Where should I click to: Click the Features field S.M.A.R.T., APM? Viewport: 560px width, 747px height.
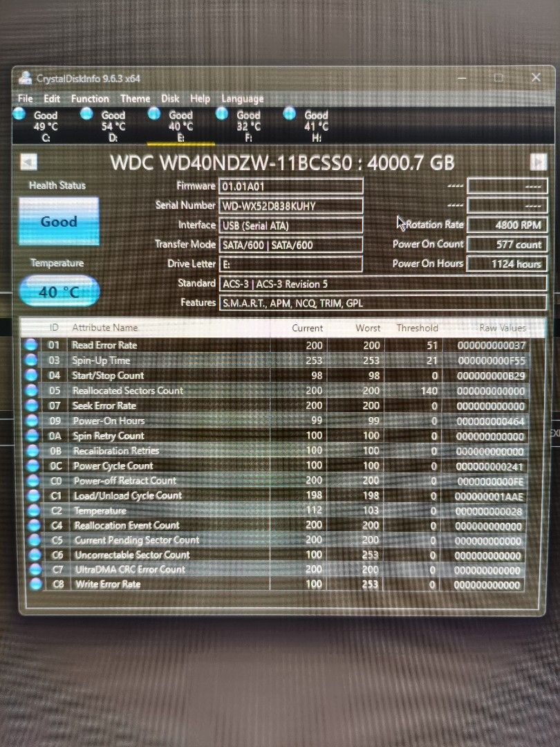pos(383,303)
